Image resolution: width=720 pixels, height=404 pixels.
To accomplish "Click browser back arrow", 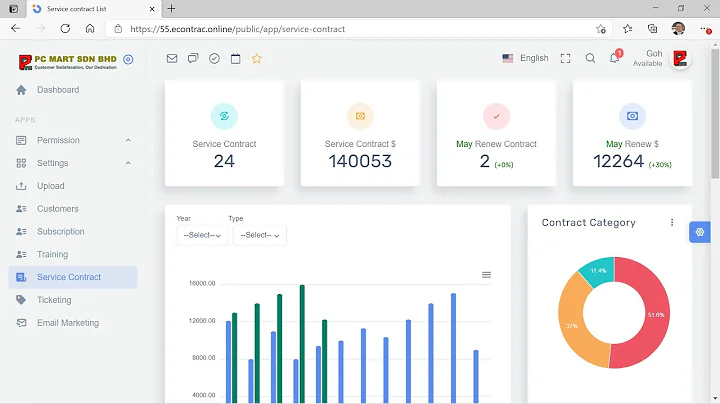I will click(x=16, y=28).
